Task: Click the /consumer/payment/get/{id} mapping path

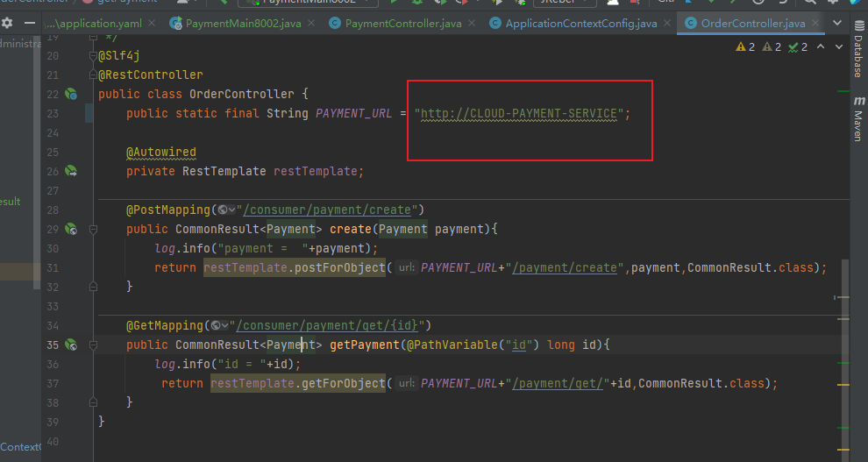Action: (x=327, y=325)
